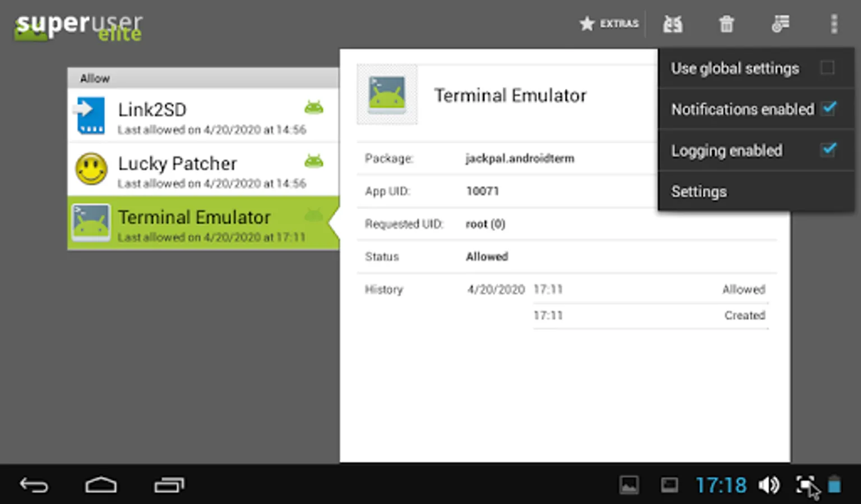Click the Lucky Patcher smiley icon
Viewport: 861px width, 504px height.
(91, 169)
